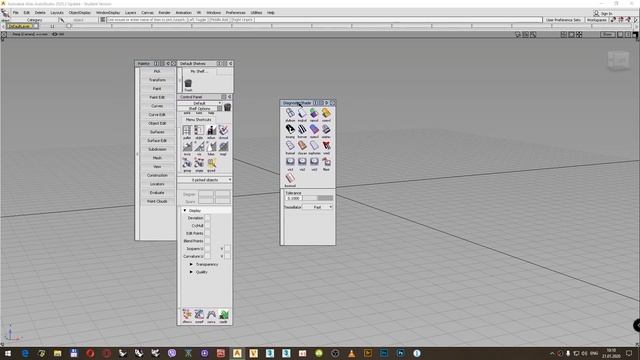Open the Workspaces dropdown

[597, 20]
